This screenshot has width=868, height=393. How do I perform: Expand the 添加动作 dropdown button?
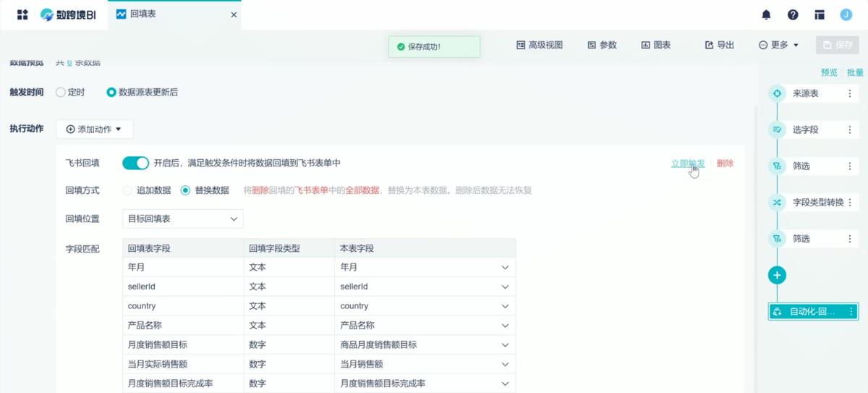click(94, 130)
